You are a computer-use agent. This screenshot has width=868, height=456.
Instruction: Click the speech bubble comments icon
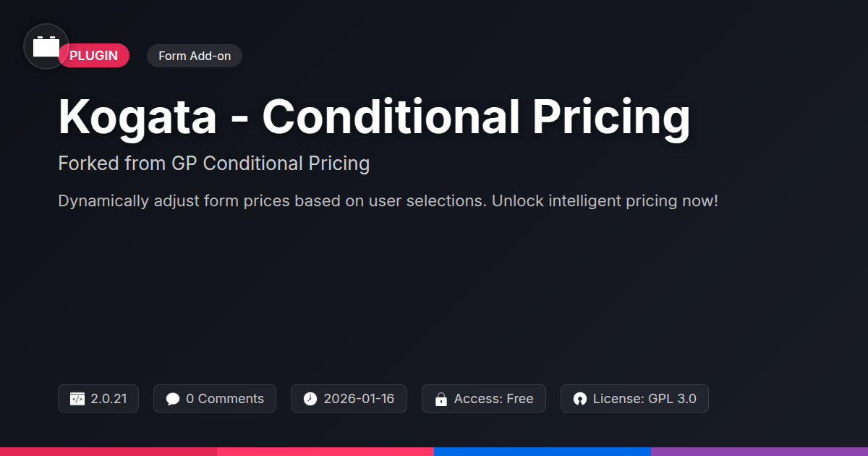[x=172, y=399]
